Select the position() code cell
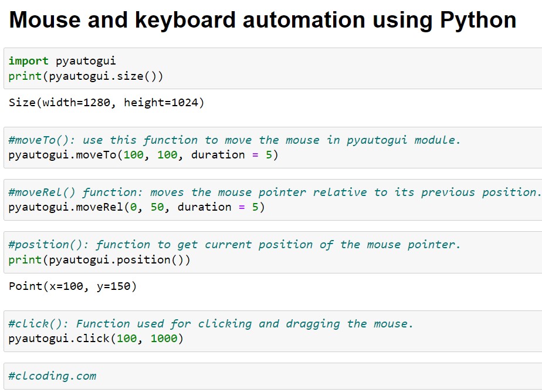This screenshot has height=392, width=542. (x=273, y=252)
